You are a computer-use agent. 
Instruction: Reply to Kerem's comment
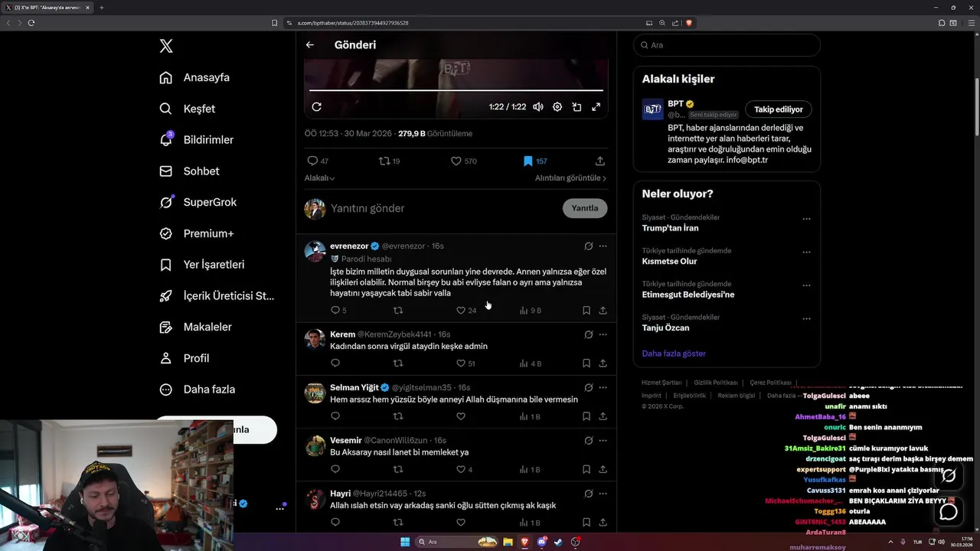coord(335,364)
